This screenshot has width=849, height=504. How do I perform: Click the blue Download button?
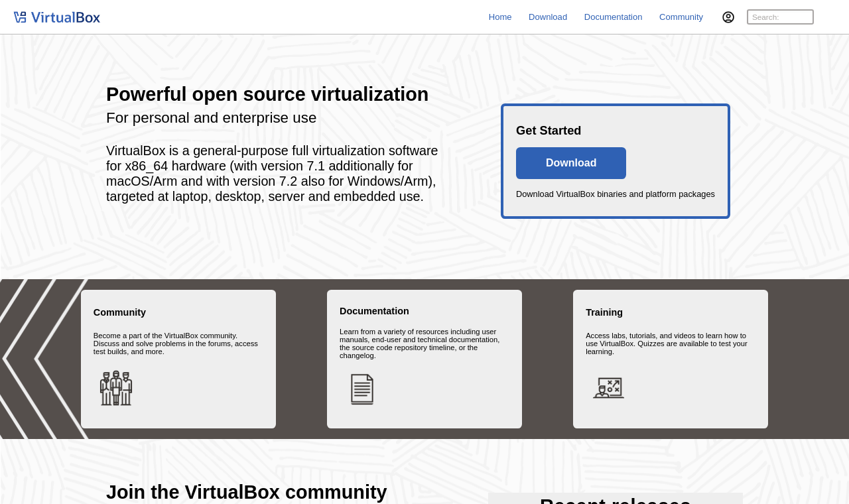pyautogui.click(x=571, y=163)
